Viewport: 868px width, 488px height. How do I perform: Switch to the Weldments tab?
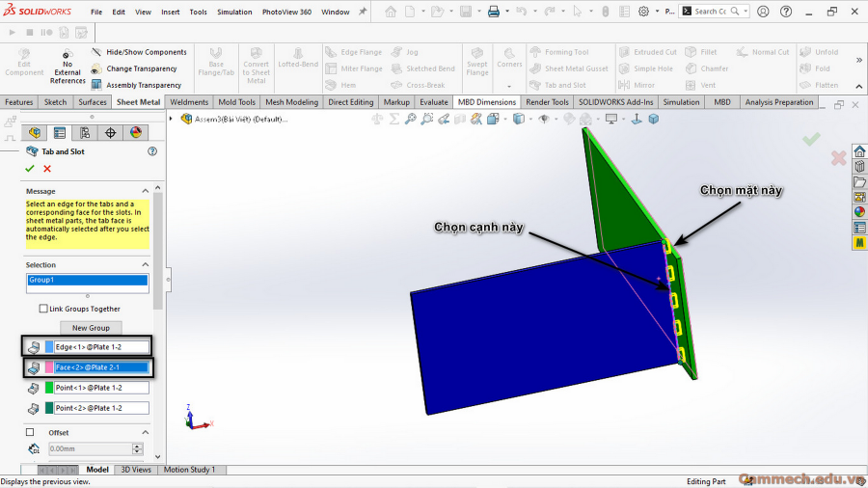(189, 102)
